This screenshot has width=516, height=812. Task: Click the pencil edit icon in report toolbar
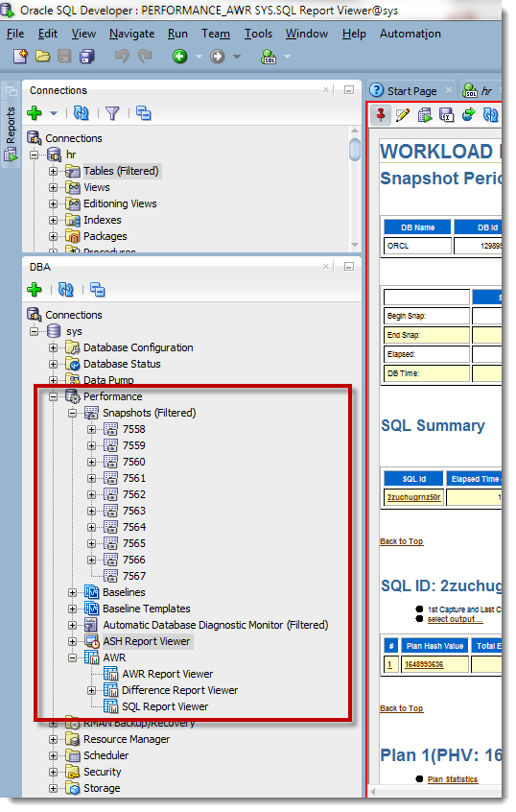point(403,114)
